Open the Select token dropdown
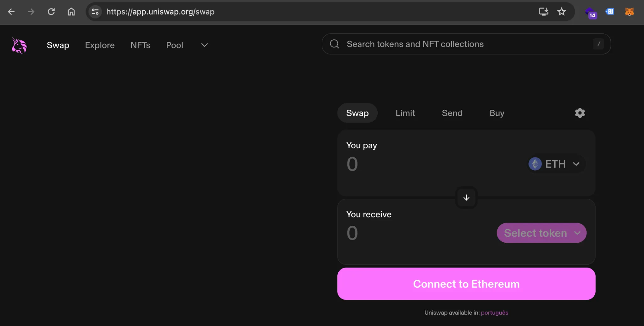 pos(541,233)
